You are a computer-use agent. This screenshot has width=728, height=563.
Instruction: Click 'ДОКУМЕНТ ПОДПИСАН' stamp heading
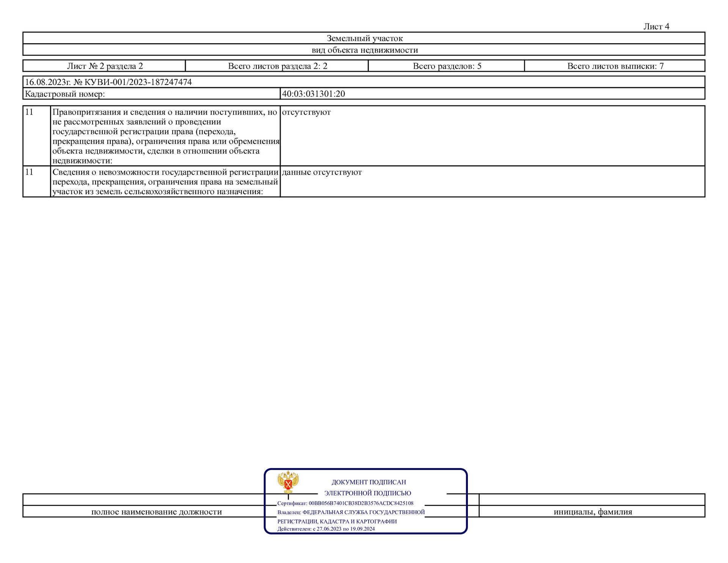click(x=369, y=482)
